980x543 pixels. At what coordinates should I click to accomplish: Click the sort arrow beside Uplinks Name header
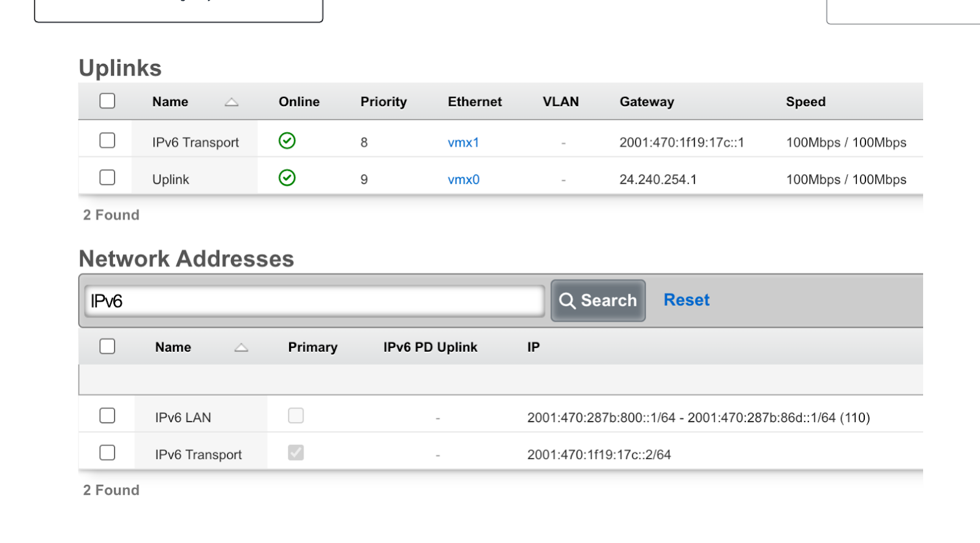click(232, 102)
